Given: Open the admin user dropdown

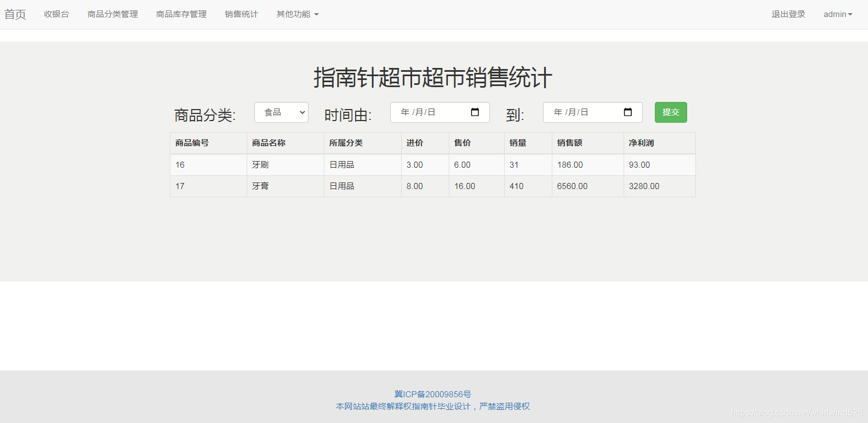Looking at the screenshot, I should [838, 14].
